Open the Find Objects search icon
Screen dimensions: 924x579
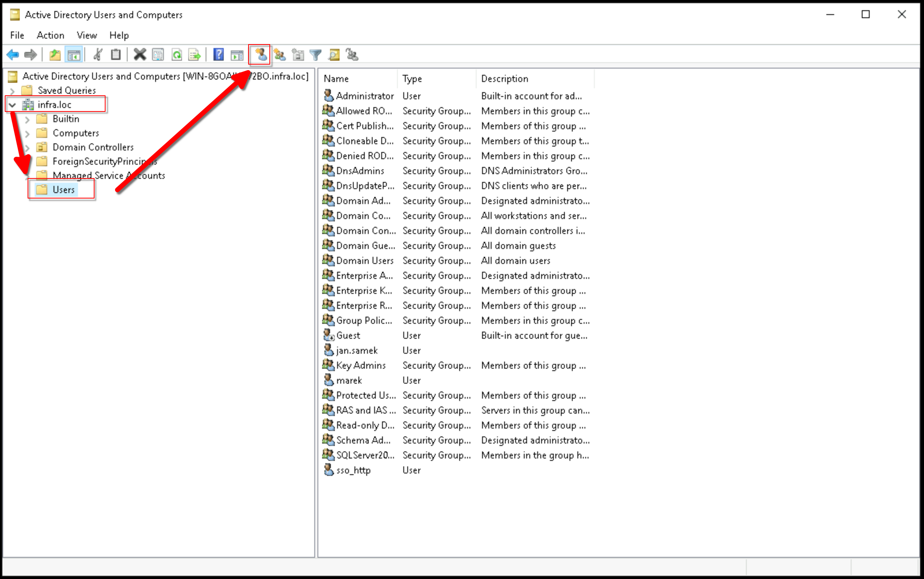click(334, 55)
